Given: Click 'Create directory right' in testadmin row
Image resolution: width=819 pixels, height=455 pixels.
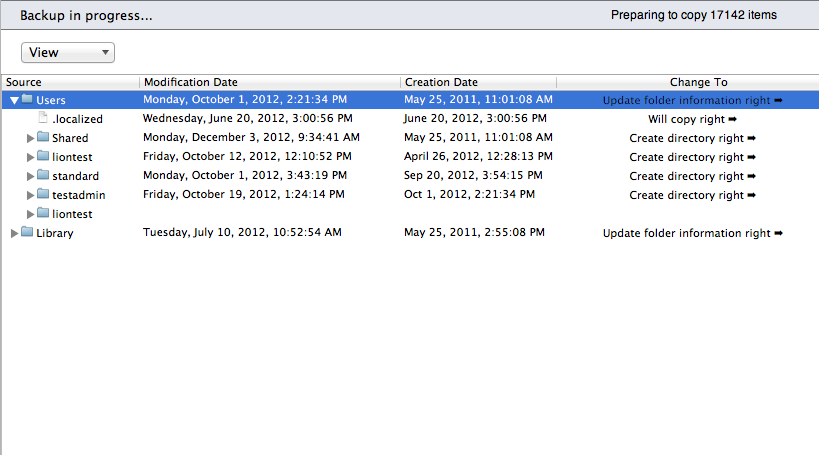Looking at the screenshot, I should [686, 195].
